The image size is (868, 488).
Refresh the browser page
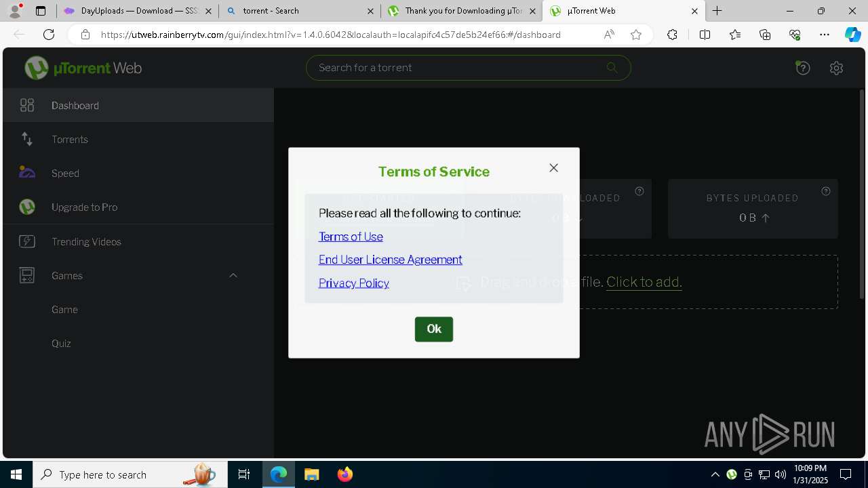point(49,35)
